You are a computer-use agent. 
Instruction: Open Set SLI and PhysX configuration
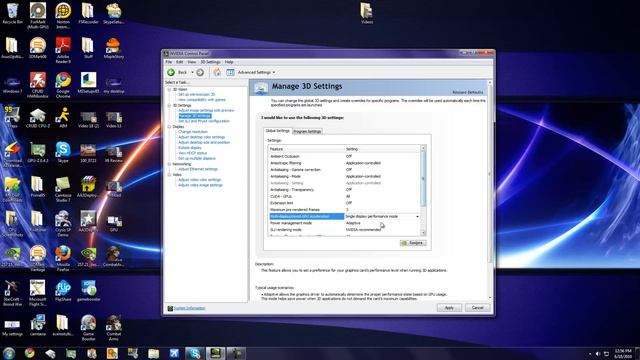pyautogui.click(x=204, y=121)
